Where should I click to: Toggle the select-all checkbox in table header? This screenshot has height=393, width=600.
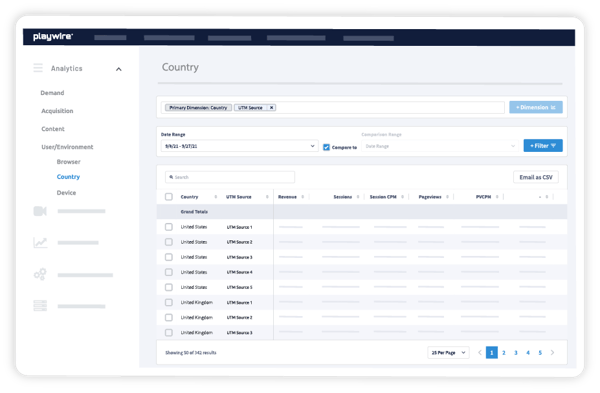(169, 197)
